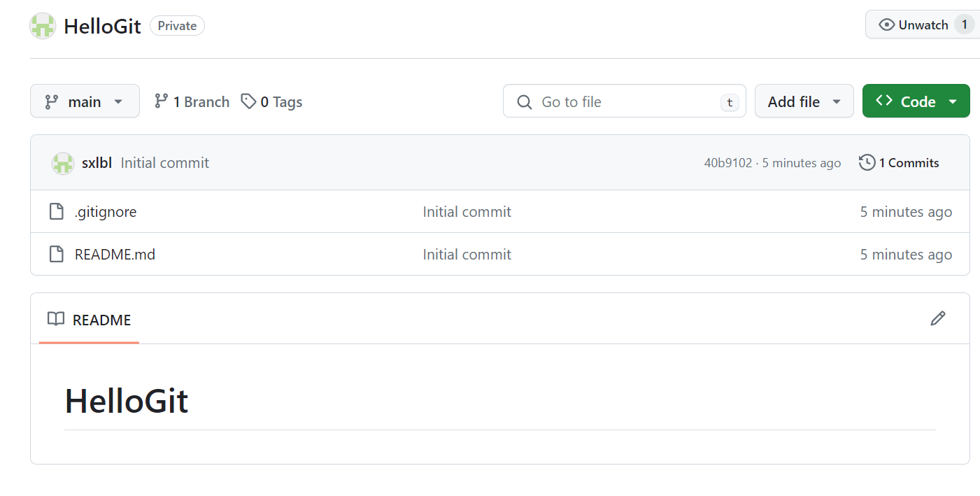Screen dimensions: 980x496
Task: Open the green Code dropdown button
Action: [x=916, y=101]
